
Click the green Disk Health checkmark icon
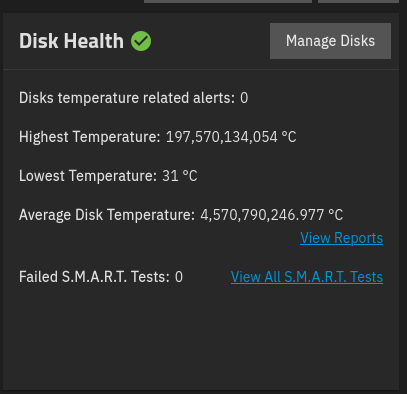[x=141, y=41]
